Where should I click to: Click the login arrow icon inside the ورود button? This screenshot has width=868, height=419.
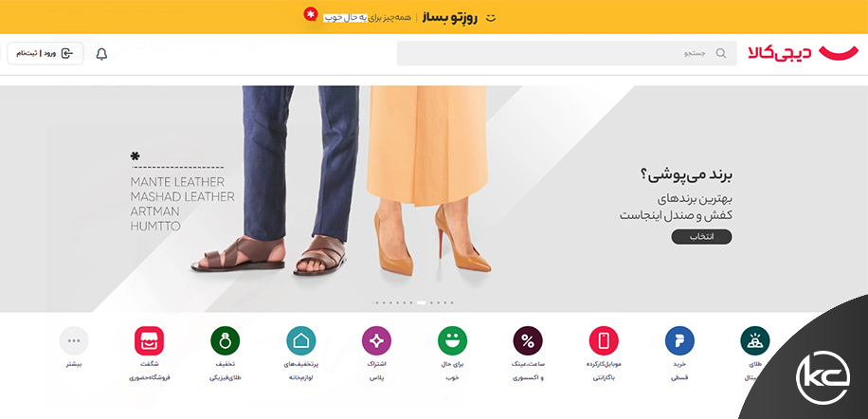point(67,53)
